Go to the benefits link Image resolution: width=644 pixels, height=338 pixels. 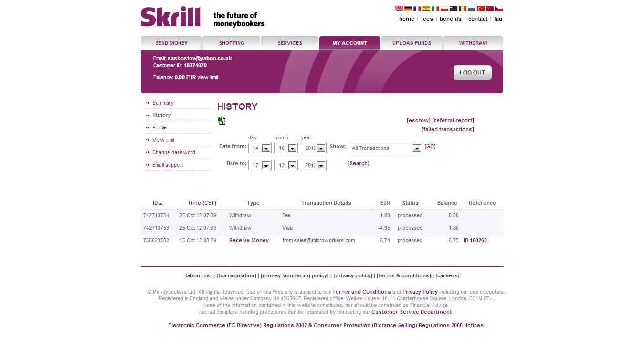450,19
